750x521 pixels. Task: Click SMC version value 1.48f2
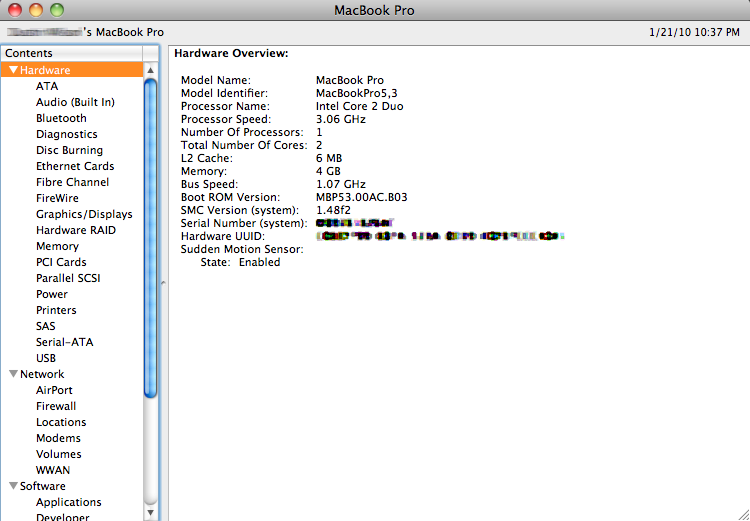pos(333,210)
